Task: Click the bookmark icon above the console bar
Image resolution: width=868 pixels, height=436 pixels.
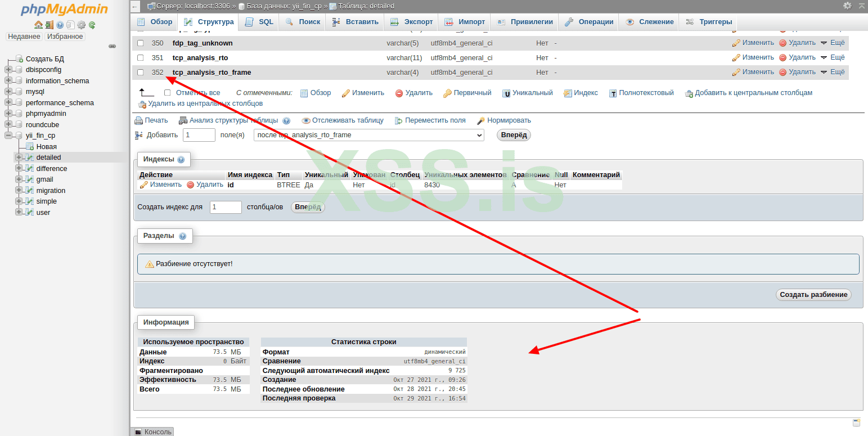Action: 857,422
